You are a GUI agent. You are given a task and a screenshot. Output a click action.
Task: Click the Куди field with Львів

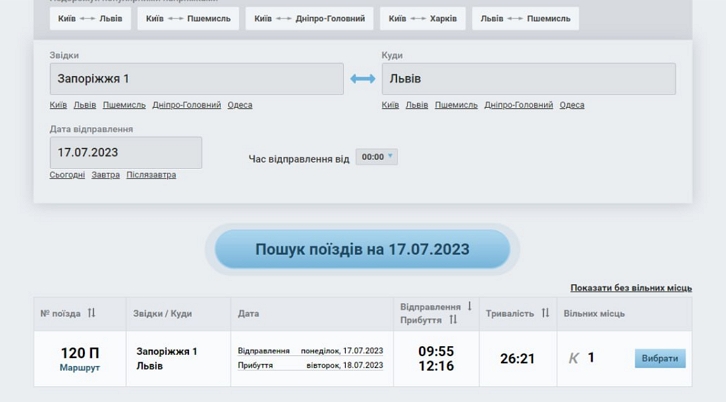pos(529,79)
